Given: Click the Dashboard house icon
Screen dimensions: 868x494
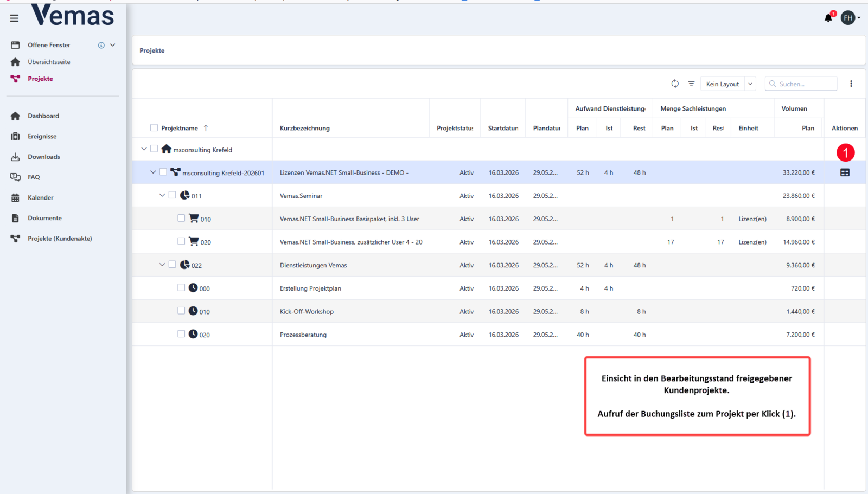Looking at the screenshot, I should coord(15,116).
